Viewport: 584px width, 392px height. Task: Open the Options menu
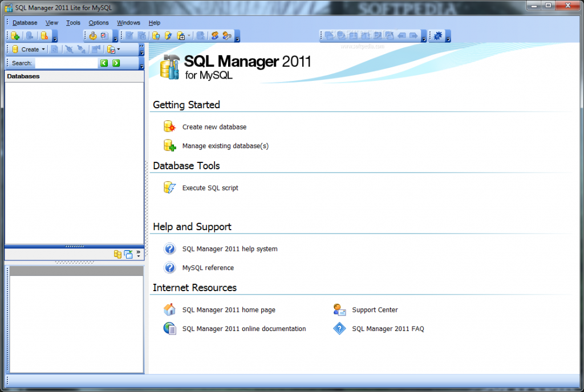click(98, 23)
